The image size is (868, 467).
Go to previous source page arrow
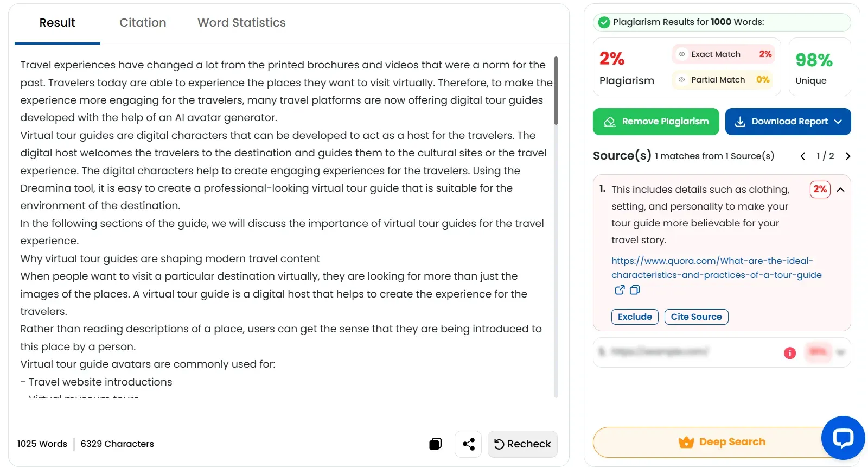[803, 156]
